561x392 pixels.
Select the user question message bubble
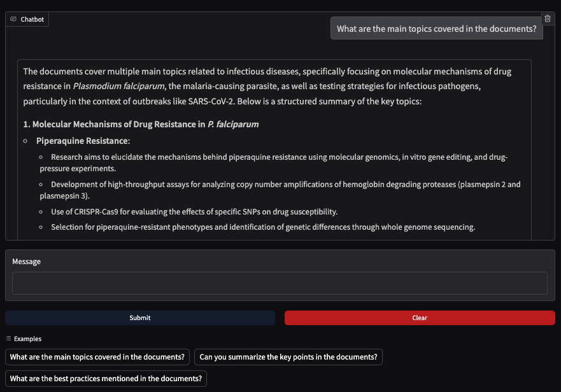click(x=436, y=29)
